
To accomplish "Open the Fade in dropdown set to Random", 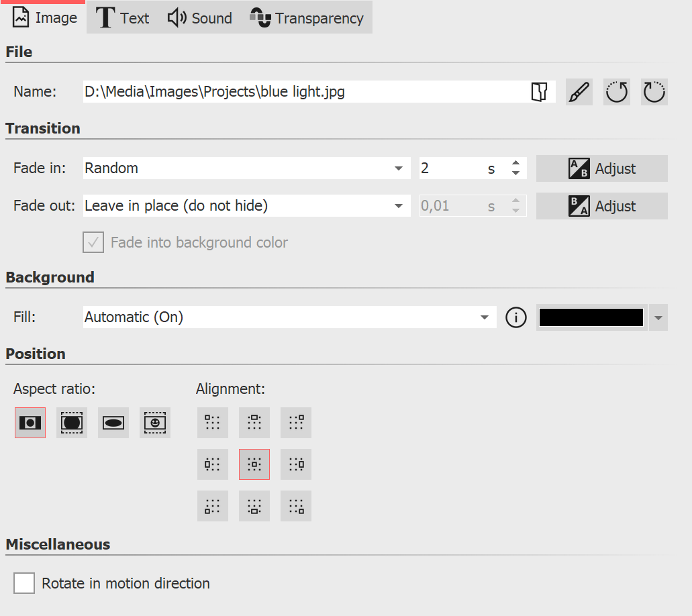I will click(x=398, y=168).
